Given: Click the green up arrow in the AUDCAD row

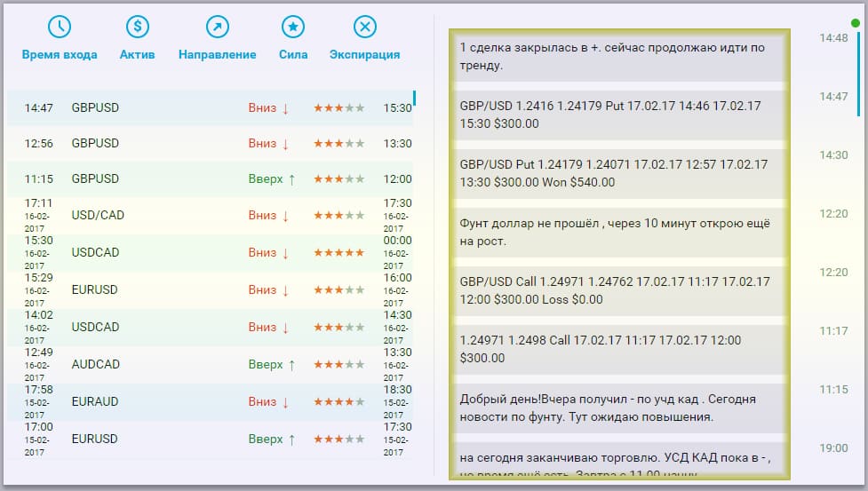Looking at the screenshot, I should pos(291,365).
